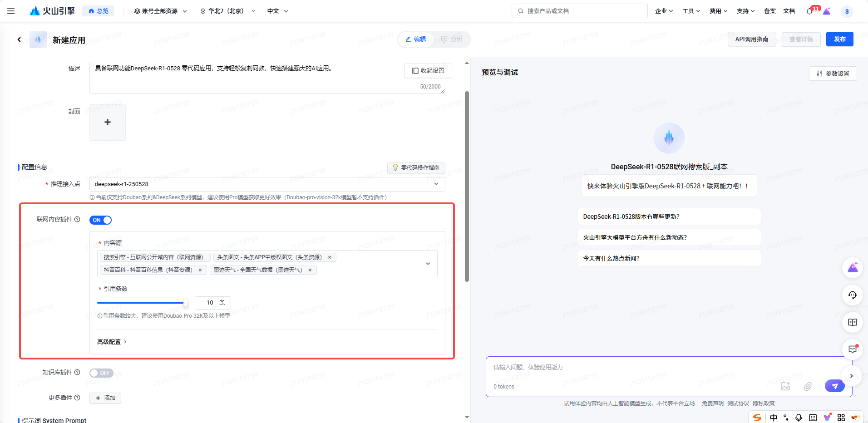
Task: Focus the 请输入问题 chat input
Action: coord(669,368)
